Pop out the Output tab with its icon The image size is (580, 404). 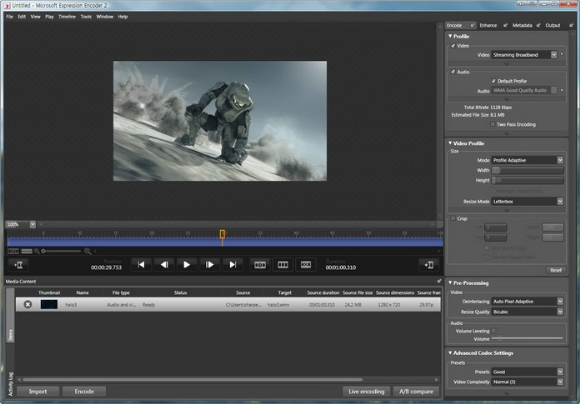pyautogui.click(x=571, y=25)
